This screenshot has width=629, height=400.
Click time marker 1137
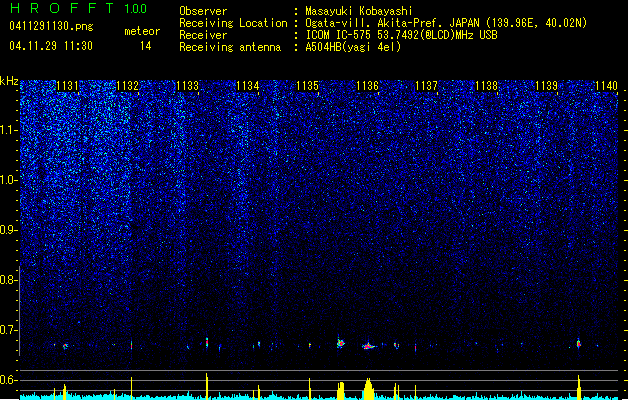coord(426,86)
